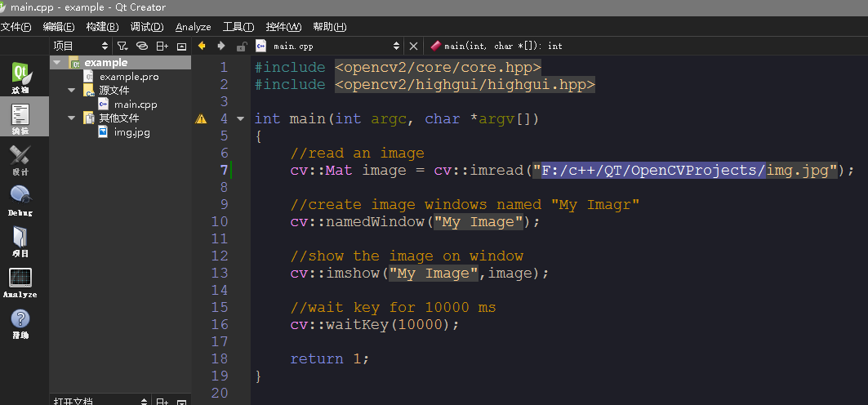This screenshot has height=405, width=868.
Task: Toggle synchronize with editor link icon
Action: [x=142, y=46]
